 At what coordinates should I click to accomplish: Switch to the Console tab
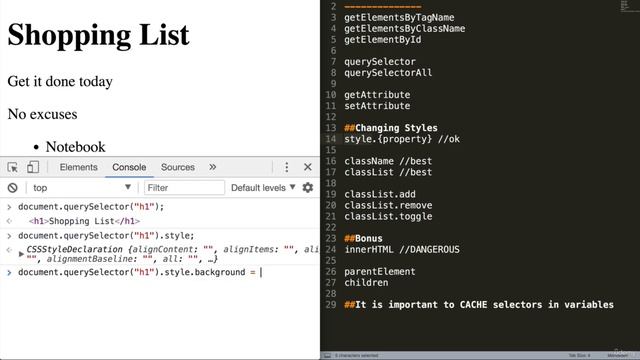(129, 167)
